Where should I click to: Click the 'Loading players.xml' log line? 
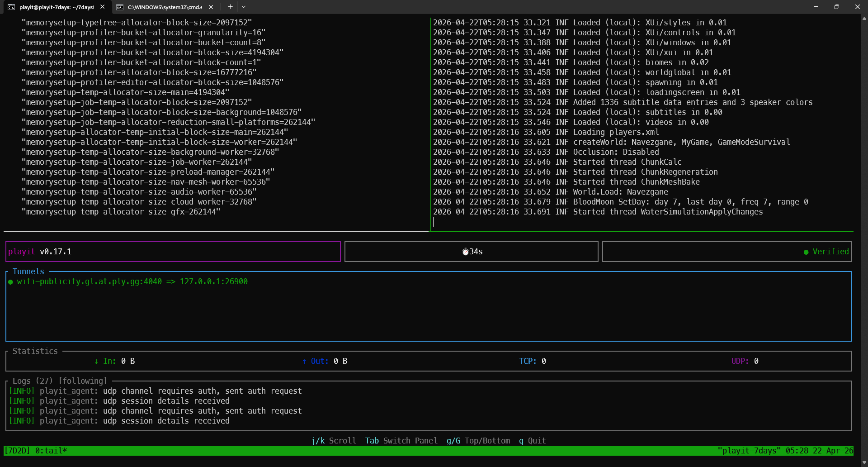[546, 132]
